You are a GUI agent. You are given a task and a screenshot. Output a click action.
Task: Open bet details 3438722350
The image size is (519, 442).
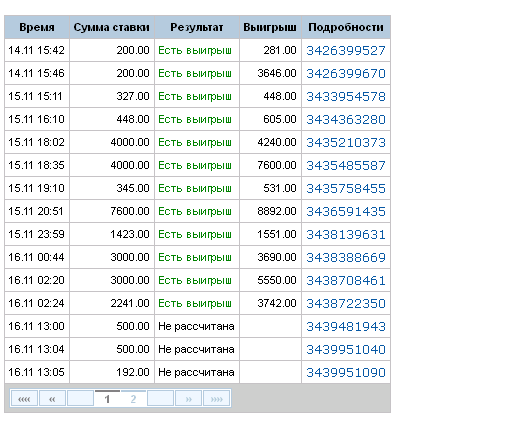346,304
